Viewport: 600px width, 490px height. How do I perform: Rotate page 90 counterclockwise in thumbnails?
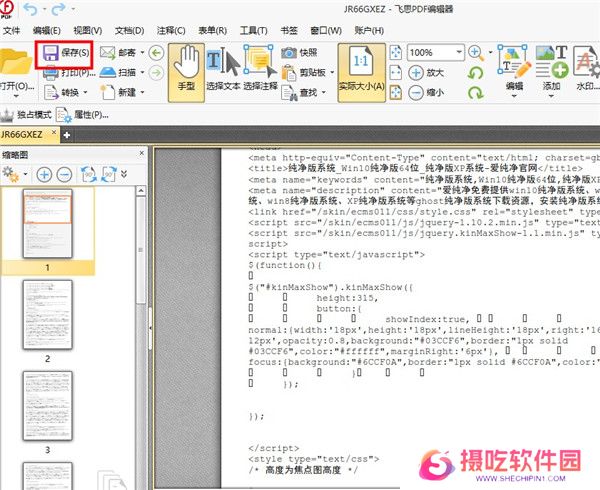pyautogui.click(x=89, y=174)
